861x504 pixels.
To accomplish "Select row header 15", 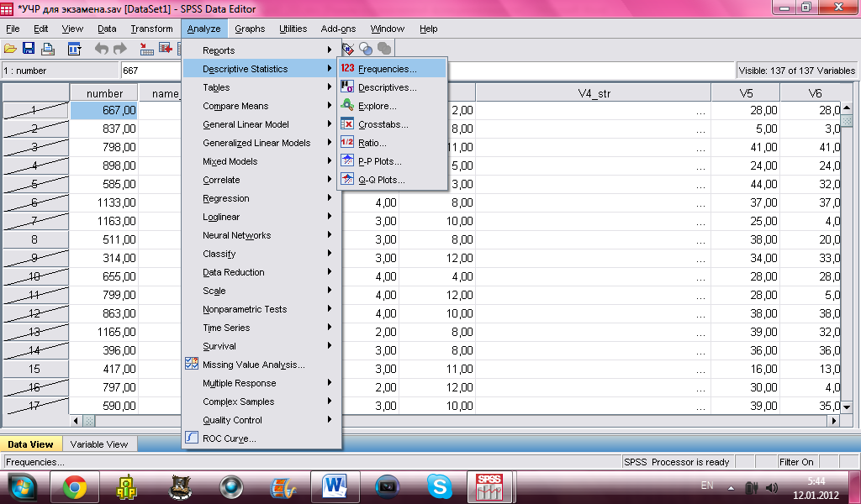I will click(35, 369).
